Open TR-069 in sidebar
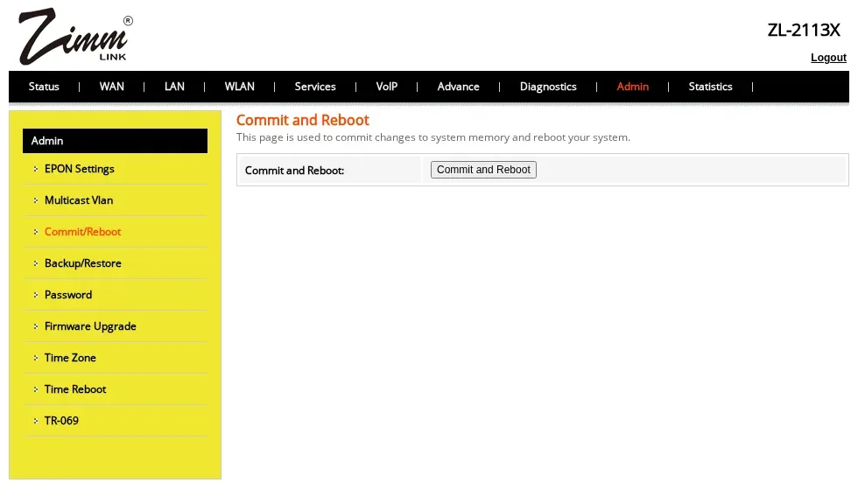This screenshot has height=504, width=858. point(61,420)
